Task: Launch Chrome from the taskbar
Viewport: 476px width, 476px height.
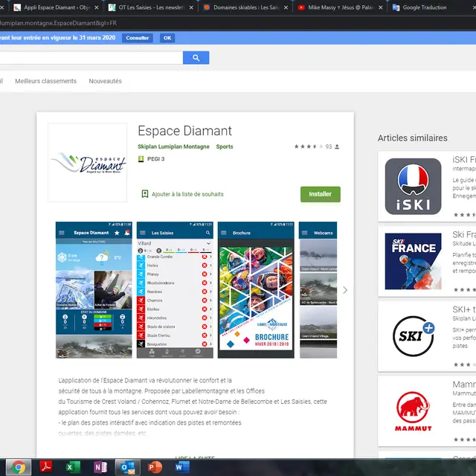Action: (x=19, y=467)
